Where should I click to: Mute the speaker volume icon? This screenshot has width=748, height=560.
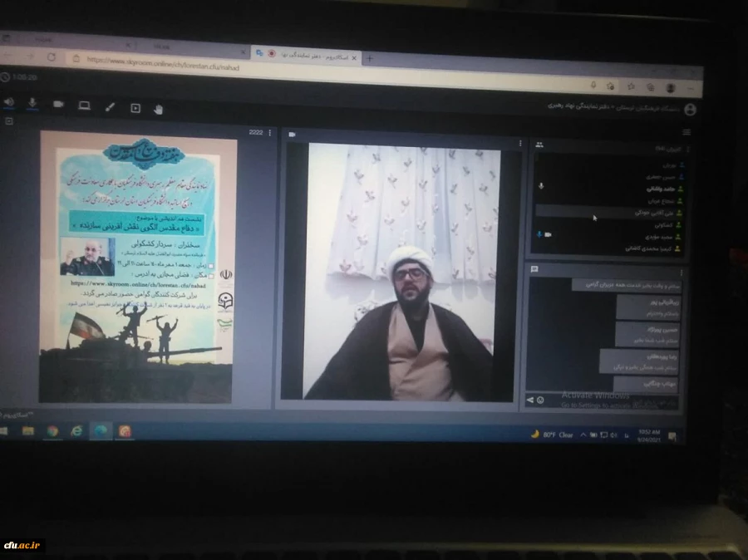tap(10, 102)
